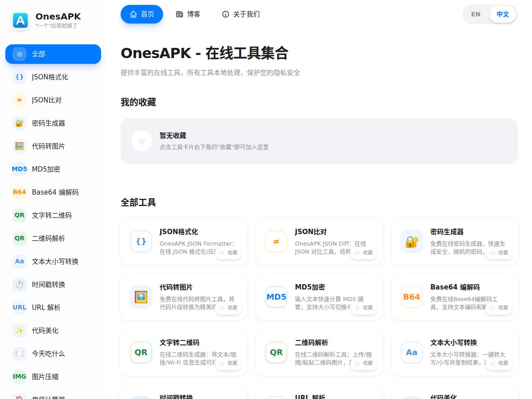
Task: Open JSON格式化 sidebar braces icon
Action: pyautogui.click(x=20, y=77)
